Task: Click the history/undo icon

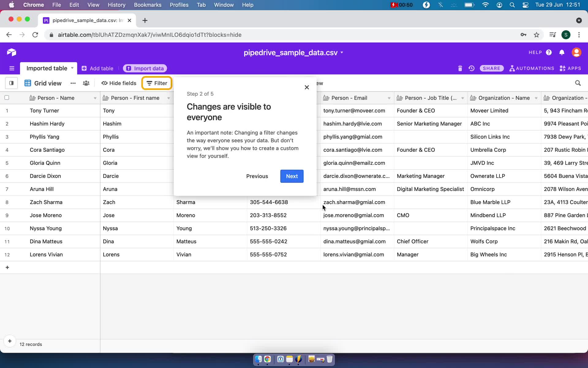Action: (471, 68)
